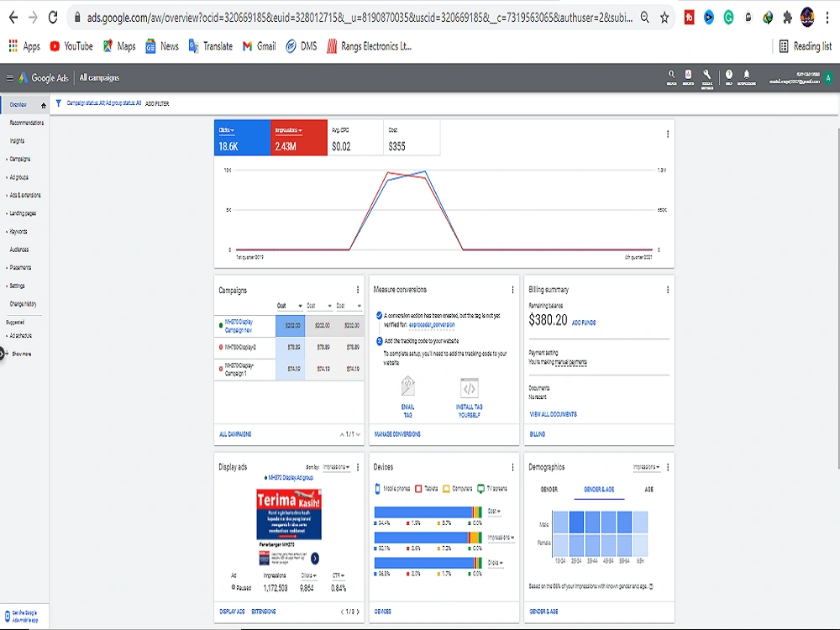Open Display ads sort by Impressions dropdown
Screen dimensions: 840x630
click(336, 467)
